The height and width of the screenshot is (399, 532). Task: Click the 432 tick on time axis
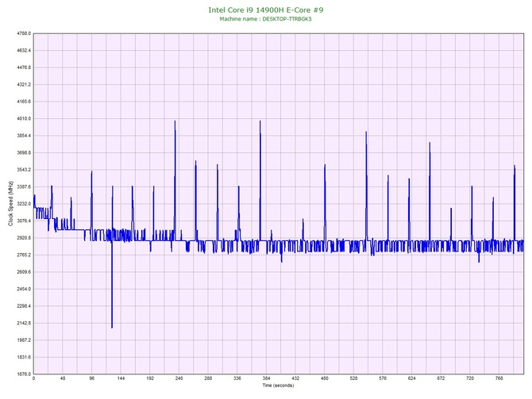(x=295, y=378)
